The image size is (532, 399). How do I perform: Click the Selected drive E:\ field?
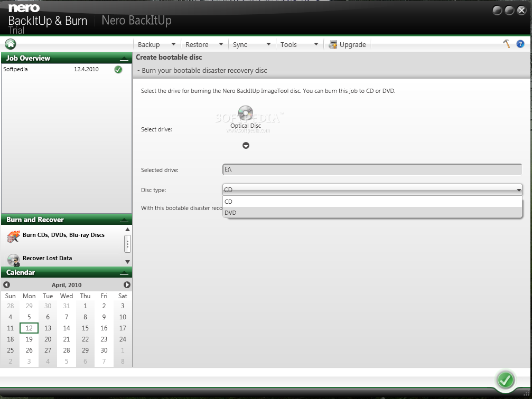click(x=372, y=169)
